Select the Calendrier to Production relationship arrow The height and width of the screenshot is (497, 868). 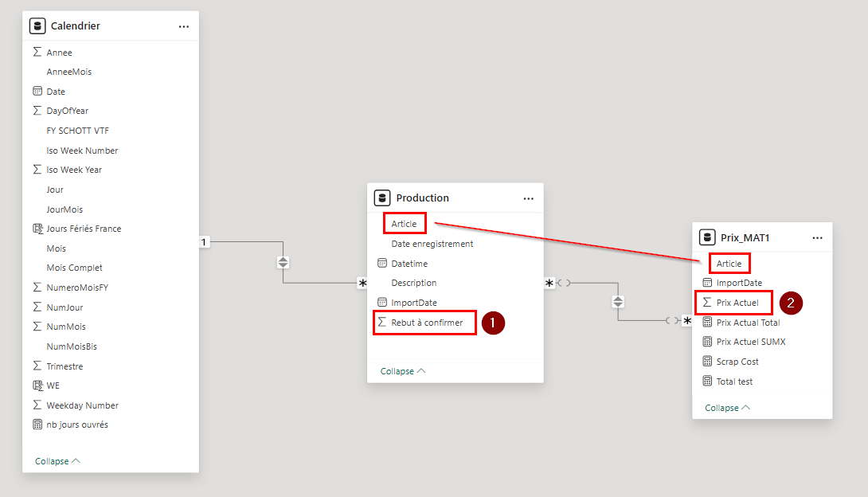pyautogui.click(x=283, y=262)
